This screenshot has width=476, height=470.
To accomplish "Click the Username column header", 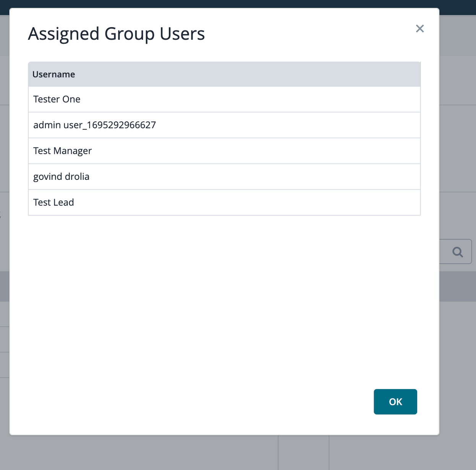I will (54, 74).
